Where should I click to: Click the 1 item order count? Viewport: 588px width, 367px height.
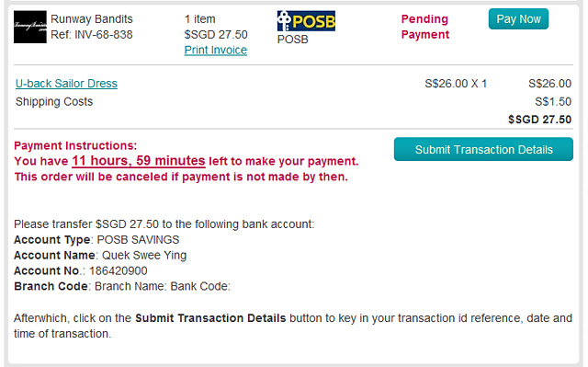point(200,18)
